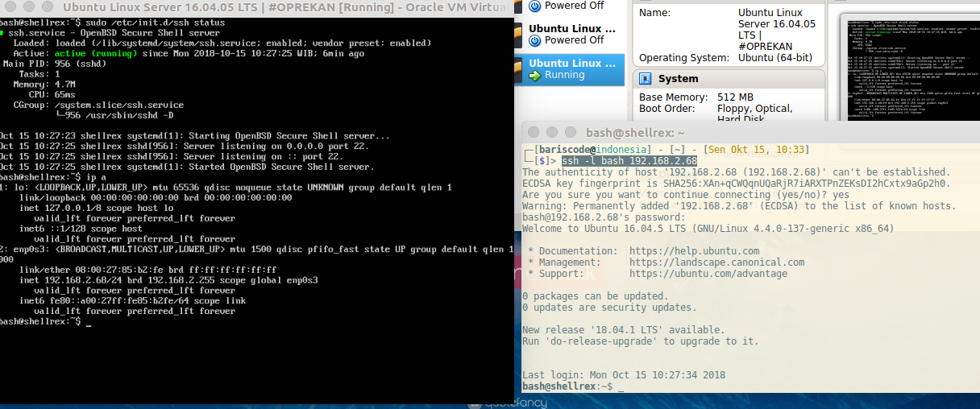Click the ECDSA key fingerprint SHA256 line
This screenshot has width=980, height=409.
tap(736, 184)
